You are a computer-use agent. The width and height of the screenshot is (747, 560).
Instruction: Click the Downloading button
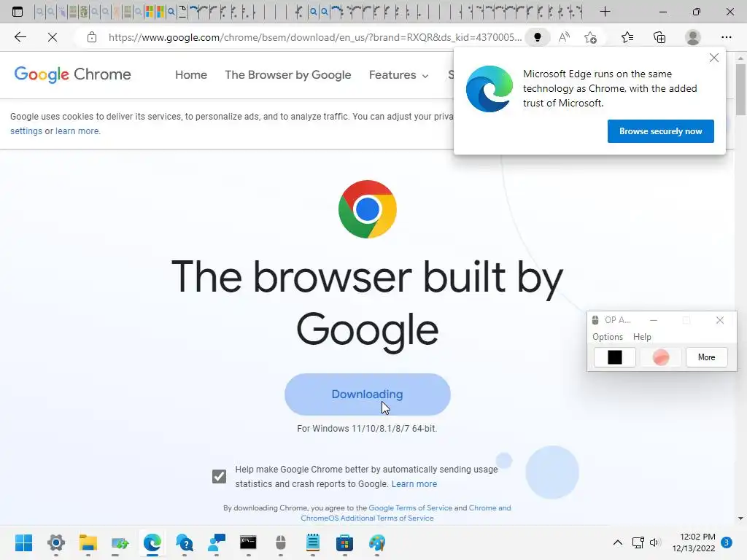368,394
